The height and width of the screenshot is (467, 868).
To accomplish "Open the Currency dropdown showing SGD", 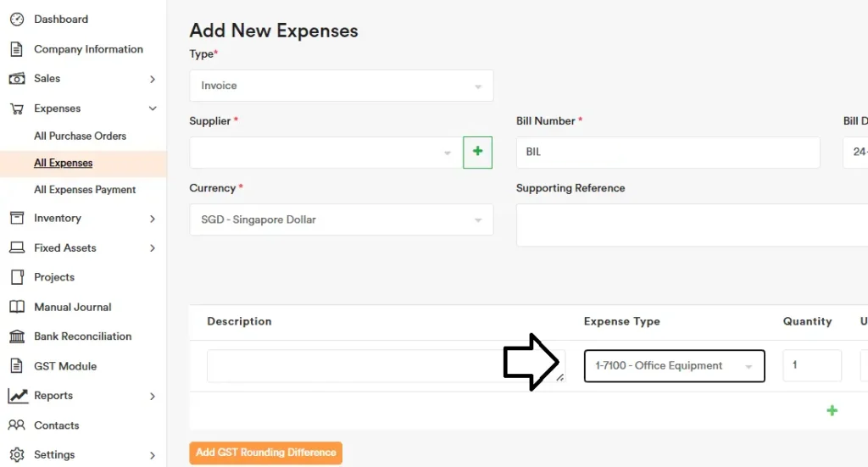I will point(341,220).
